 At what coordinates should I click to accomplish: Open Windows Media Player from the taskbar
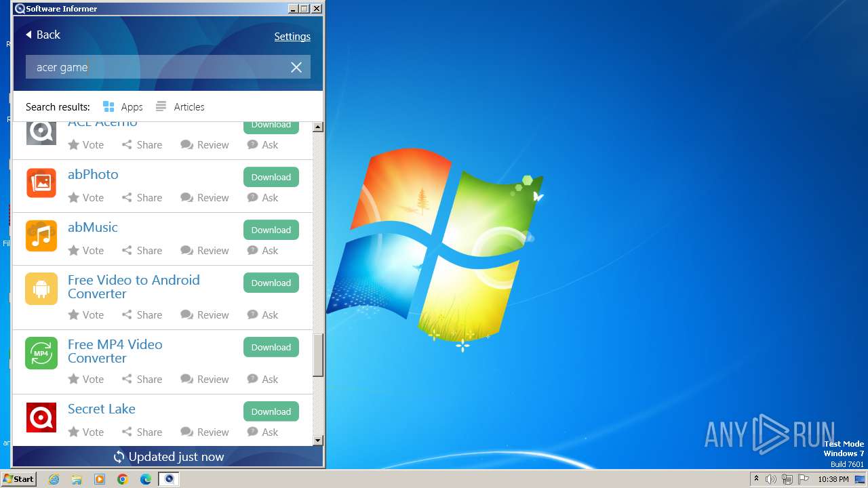pos(100,479)
